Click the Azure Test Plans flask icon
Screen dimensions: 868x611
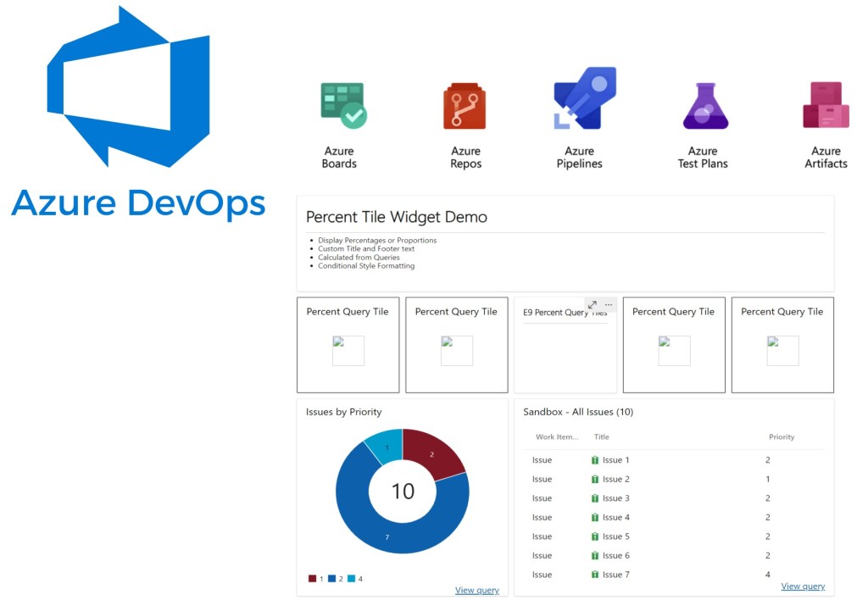pyautogui.click(x=704, y=107)
